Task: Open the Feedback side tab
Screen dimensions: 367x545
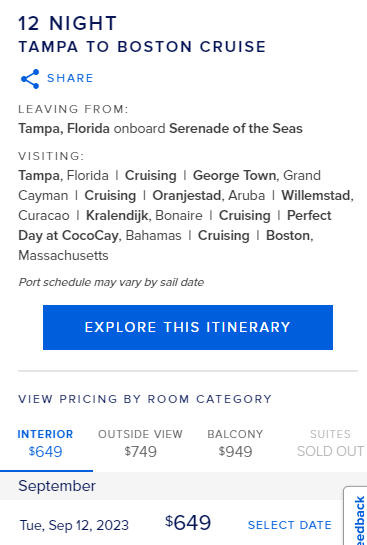Action: coord(357,518)
